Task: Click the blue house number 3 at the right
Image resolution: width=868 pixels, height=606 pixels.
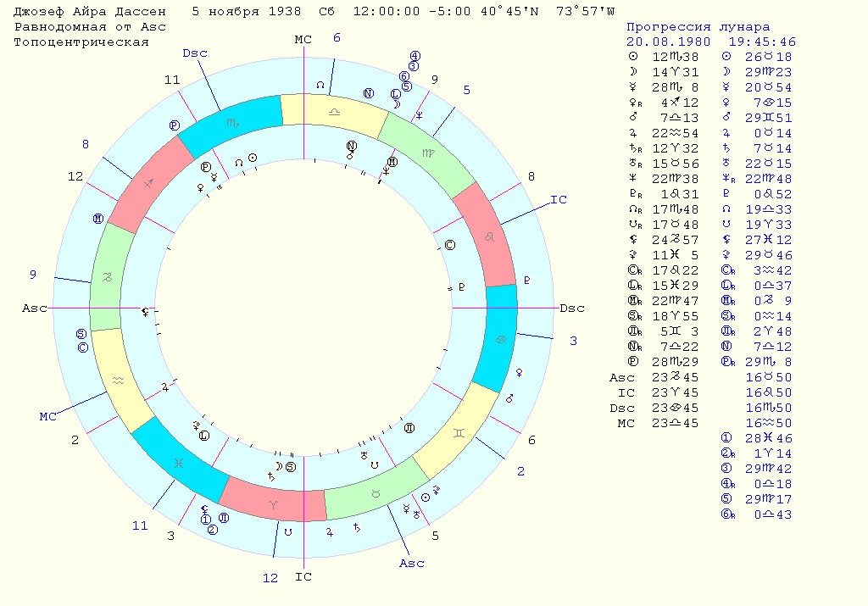Action: [x=574, y=342]
